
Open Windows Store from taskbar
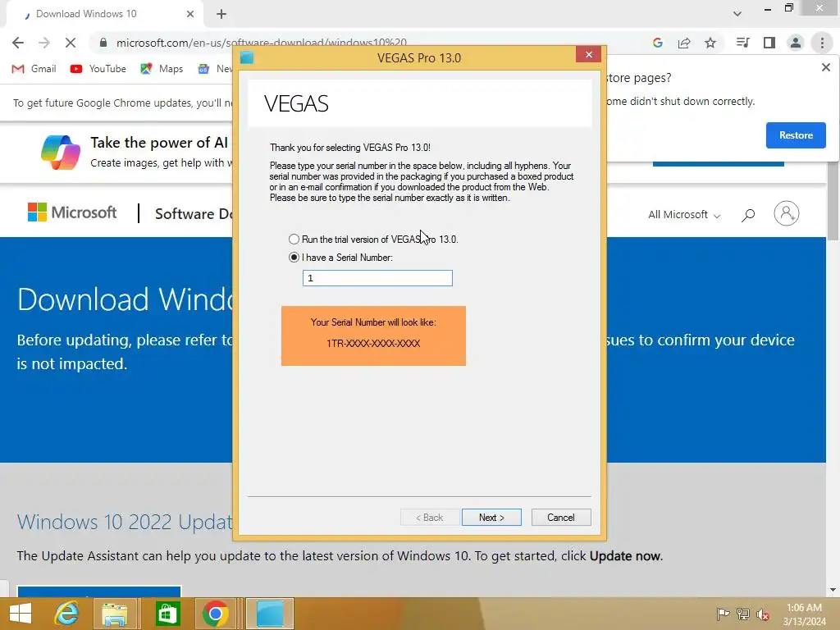click(x=167, y=614)
